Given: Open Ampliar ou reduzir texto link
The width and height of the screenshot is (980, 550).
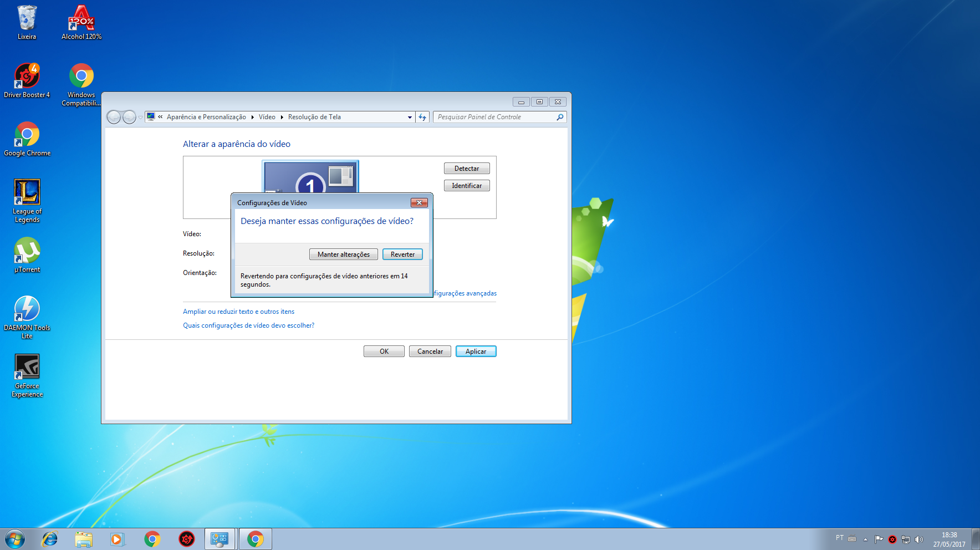Looking at the screenshot, I should (238, 312).
